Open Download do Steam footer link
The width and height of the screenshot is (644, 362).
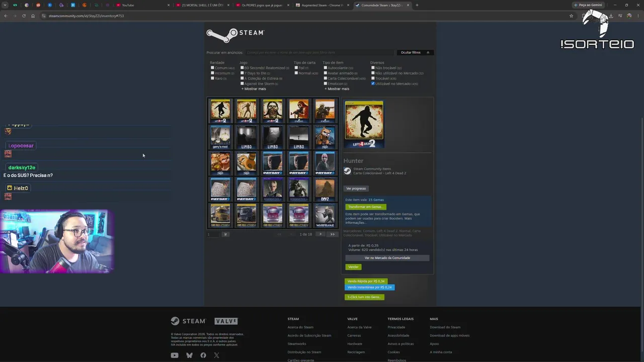(445, 327)
